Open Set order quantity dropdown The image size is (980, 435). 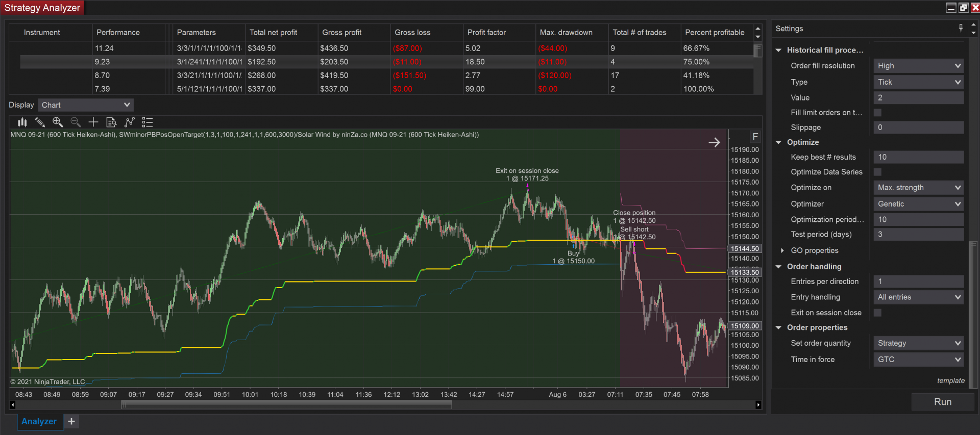click(919, 343)
